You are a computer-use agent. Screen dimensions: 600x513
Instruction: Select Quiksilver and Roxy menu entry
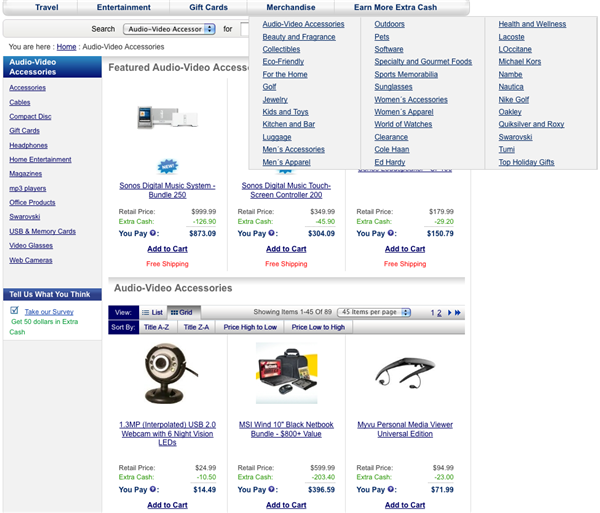[x=531, y=124]
